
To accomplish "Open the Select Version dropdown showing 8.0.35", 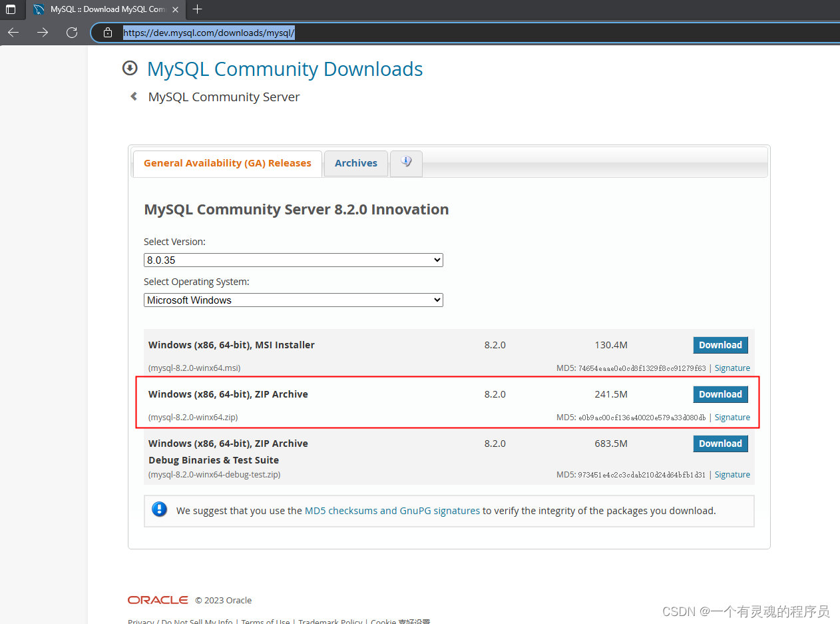I will tap(293, 260).
